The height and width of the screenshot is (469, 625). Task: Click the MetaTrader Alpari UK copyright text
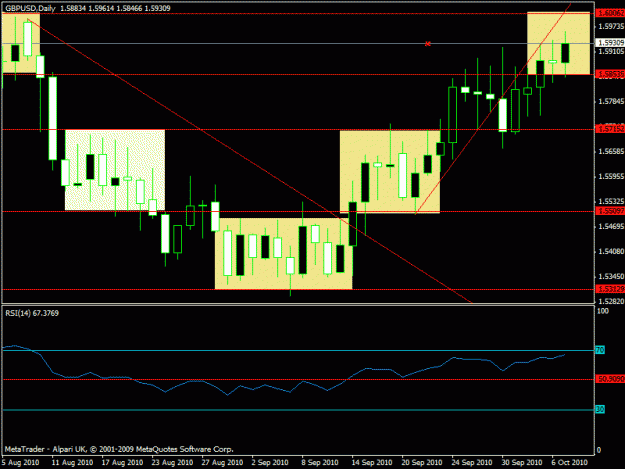(119, 449)
